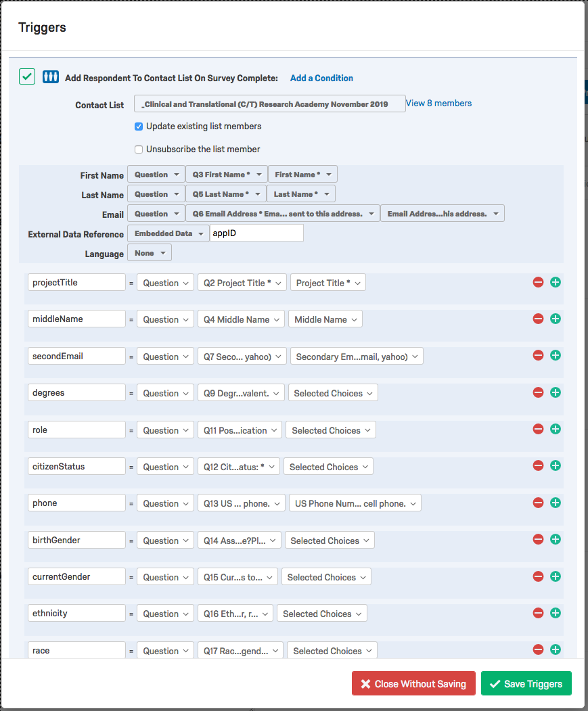Add a field after secondEmail row
The image size is (588, 711).
pos(556,356)
